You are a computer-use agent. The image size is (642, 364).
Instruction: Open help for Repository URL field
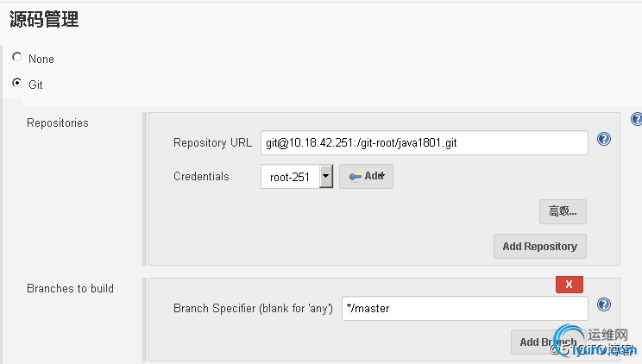(x=604, y=139)
